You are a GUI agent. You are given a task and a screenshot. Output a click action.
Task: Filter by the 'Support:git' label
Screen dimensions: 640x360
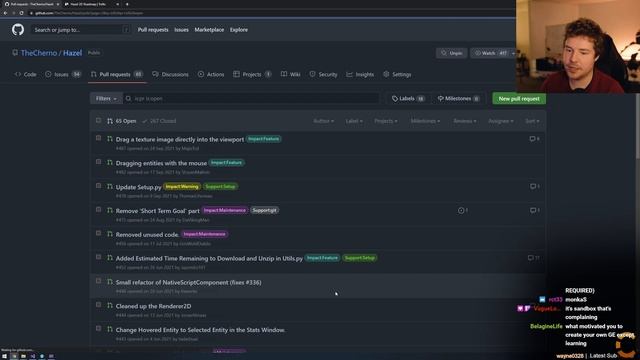pyautogui.click(x=264, y=210)
